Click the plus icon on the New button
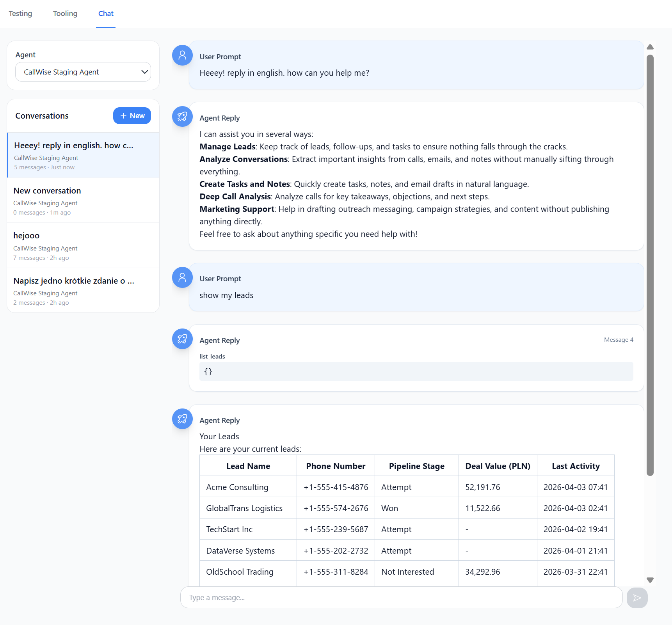Image resolution: width=672 pixels, height=625 pixels. 123,115
